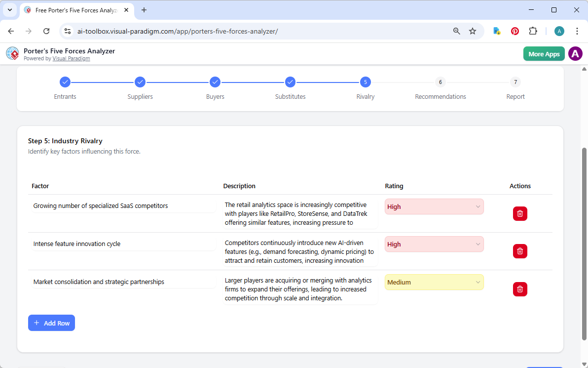Remove the market consolidation factor row

tap(520, 289)
